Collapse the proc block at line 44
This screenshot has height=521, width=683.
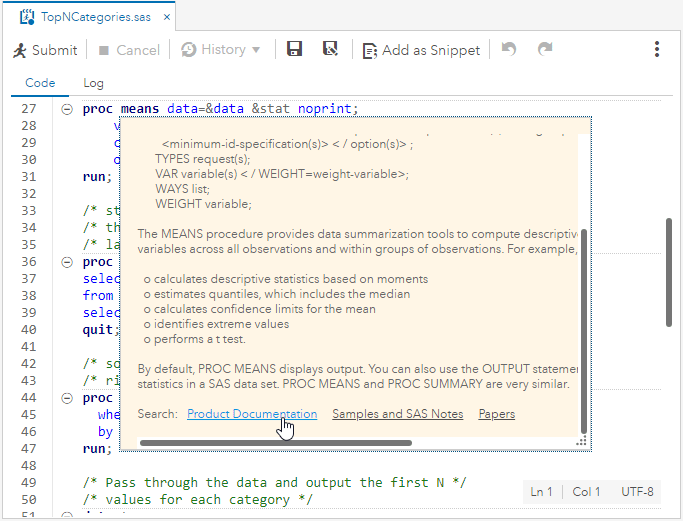coord(67,397)
